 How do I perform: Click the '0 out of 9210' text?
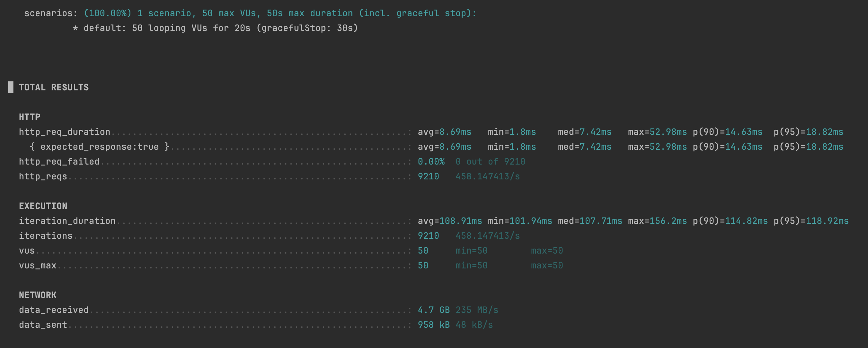[x=490, y=162]
